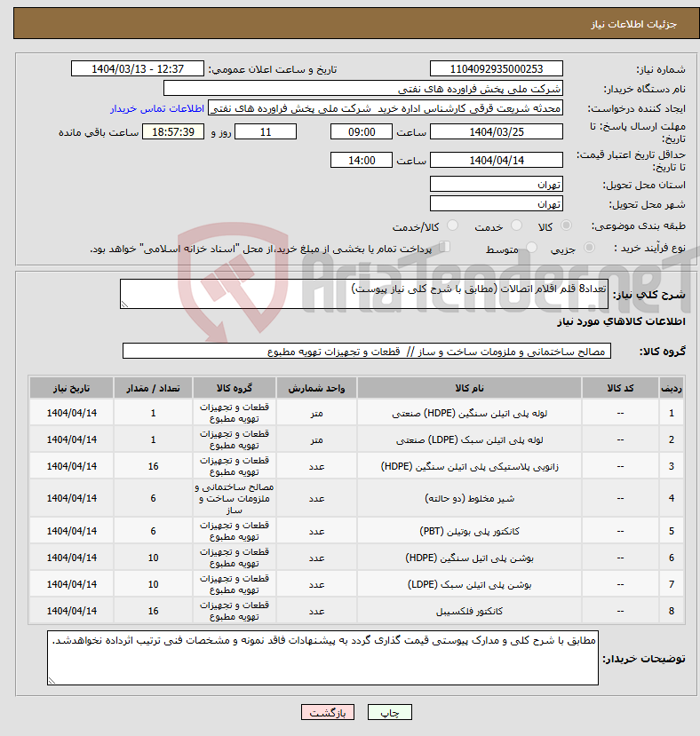
Task: Click the کد کالا column header
Action: (x=620, y=388)
